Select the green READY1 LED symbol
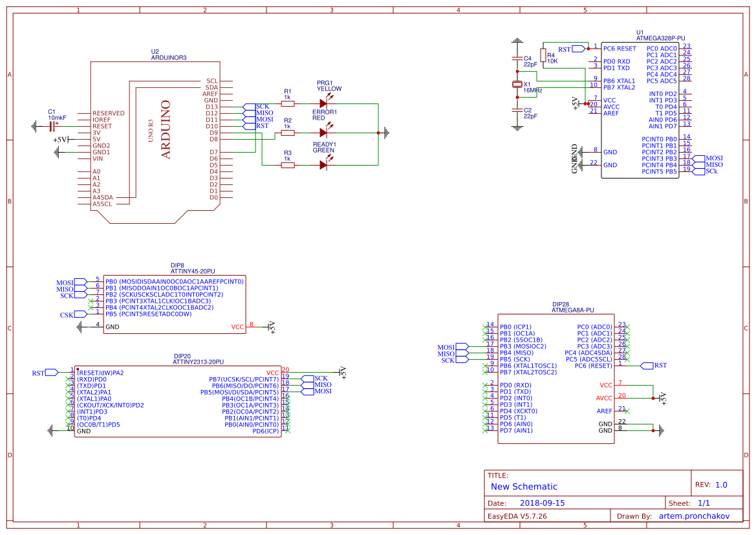The image size is (756, 535). point(323,166)
